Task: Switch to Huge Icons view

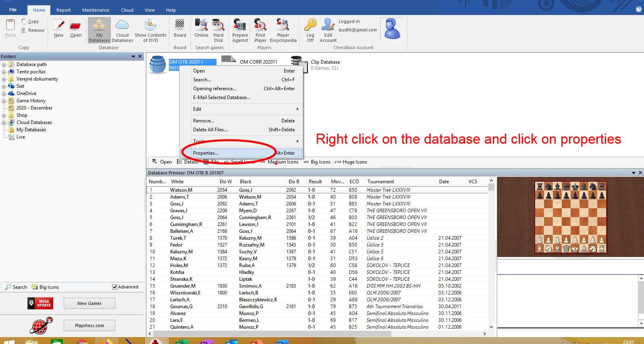Action: coord(351,162)
